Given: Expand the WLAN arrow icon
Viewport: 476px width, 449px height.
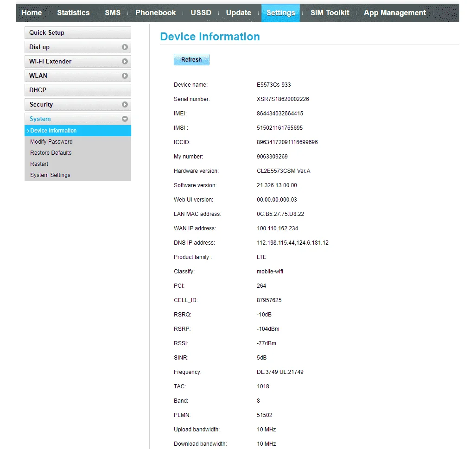Looking at the screenshot, I should tap(125, 76).
